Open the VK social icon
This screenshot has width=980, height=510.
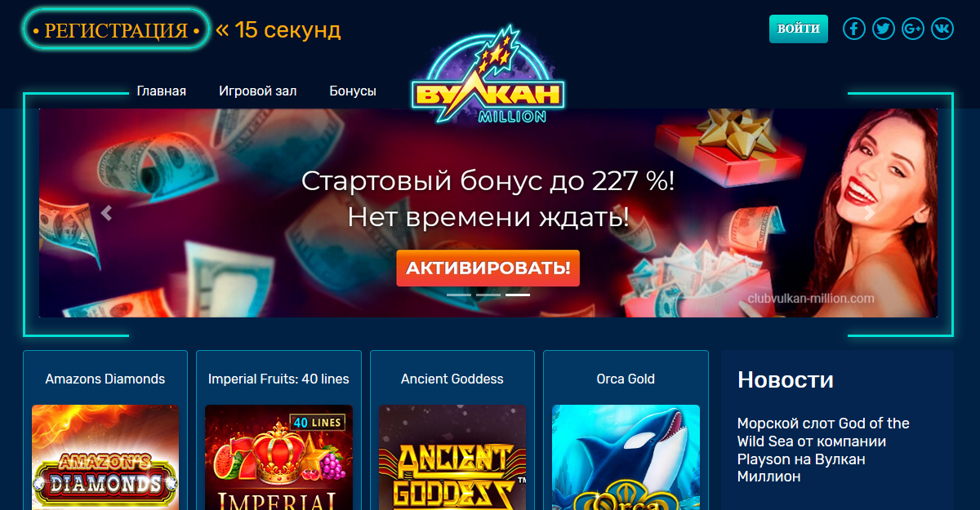[x=942, y=29]
